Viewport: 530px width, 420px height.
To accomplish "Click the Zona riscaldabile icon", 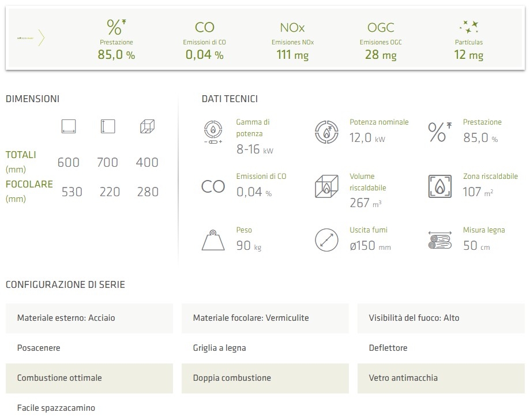I will 439,186.
